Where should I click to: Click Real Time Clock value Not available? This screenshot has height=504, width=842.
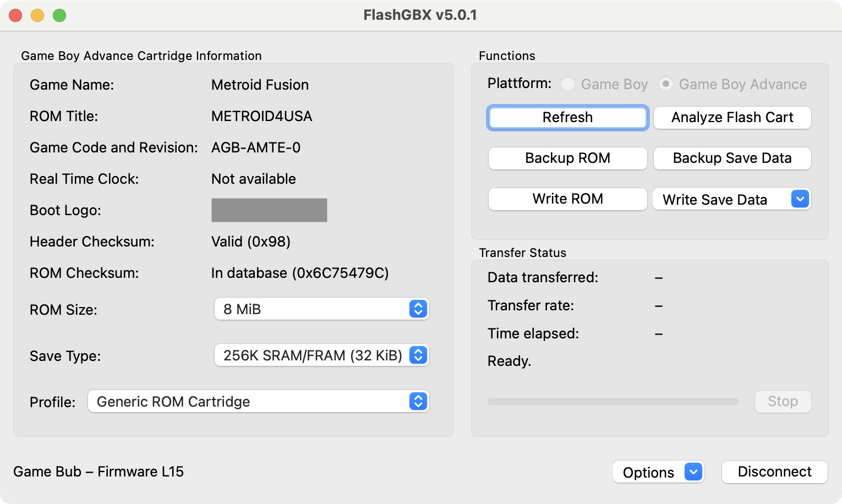tap(253, 179)
